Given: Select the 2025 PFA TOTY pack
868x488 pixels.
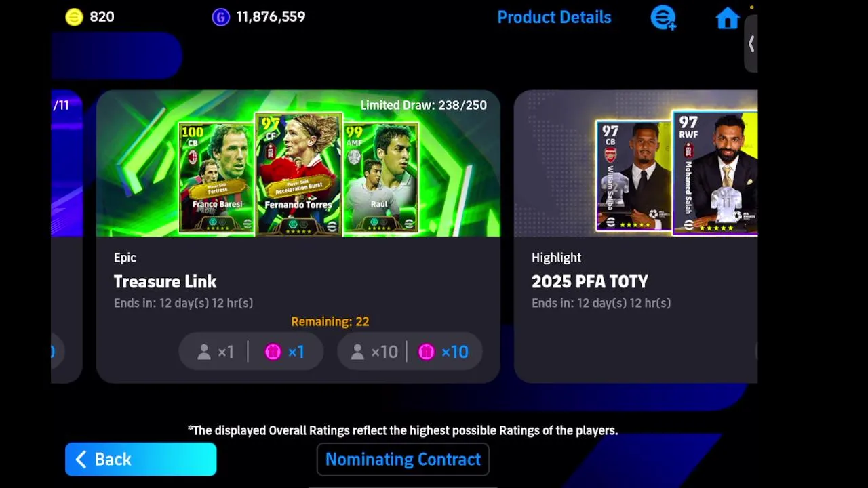Looking at the screenshot, I should click(x=635, y=237).
